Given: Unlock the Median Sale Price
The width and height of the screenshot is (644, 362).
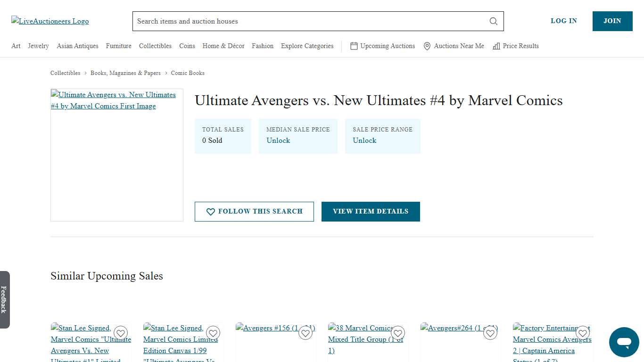Looking at the screenshot, I should click(278, 140).
